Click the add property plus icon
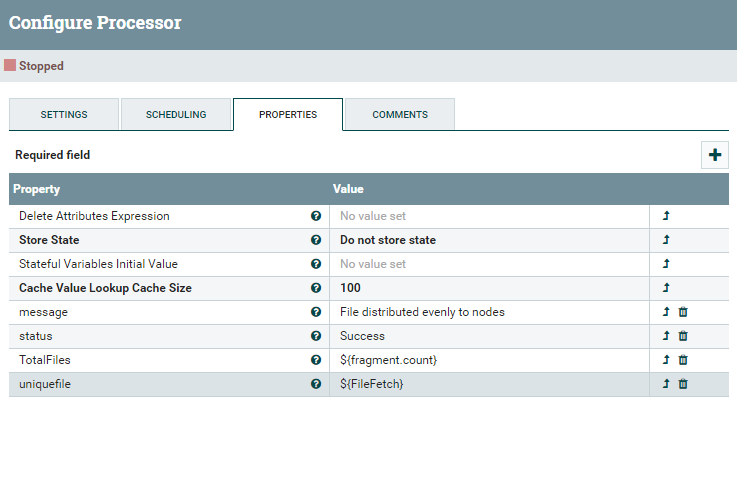 (715, 155)
